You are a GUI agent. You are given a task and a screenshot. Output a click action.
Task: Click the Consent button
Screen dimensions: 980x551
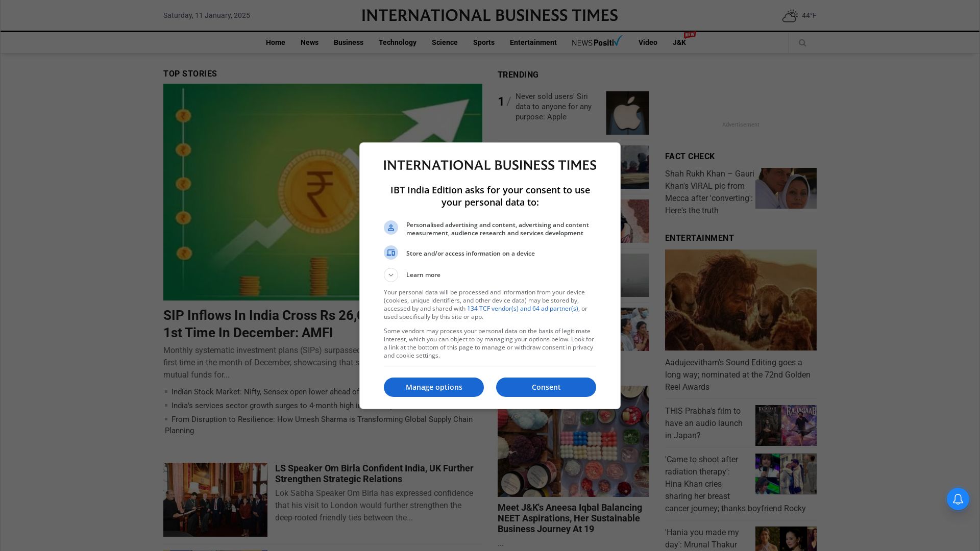546,387
